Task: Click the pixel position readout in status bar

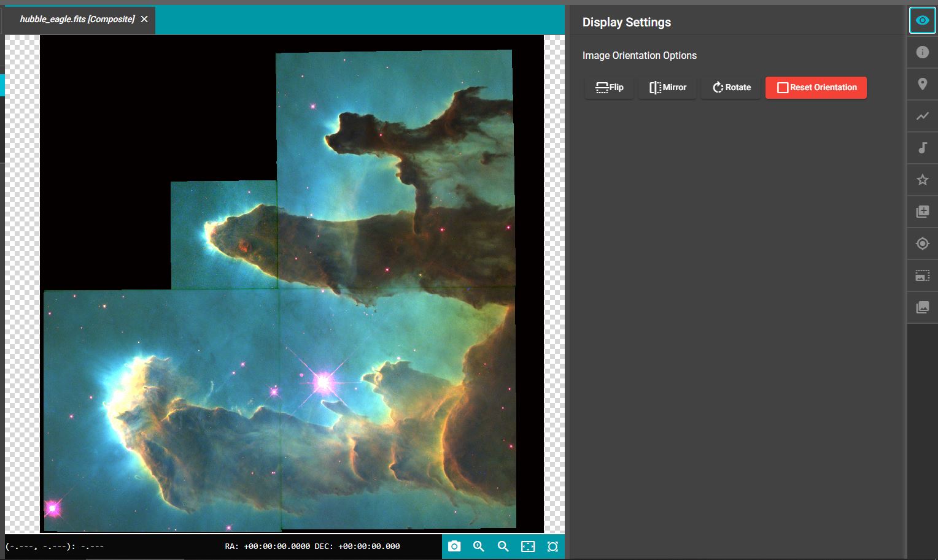Action: (55, 546)
